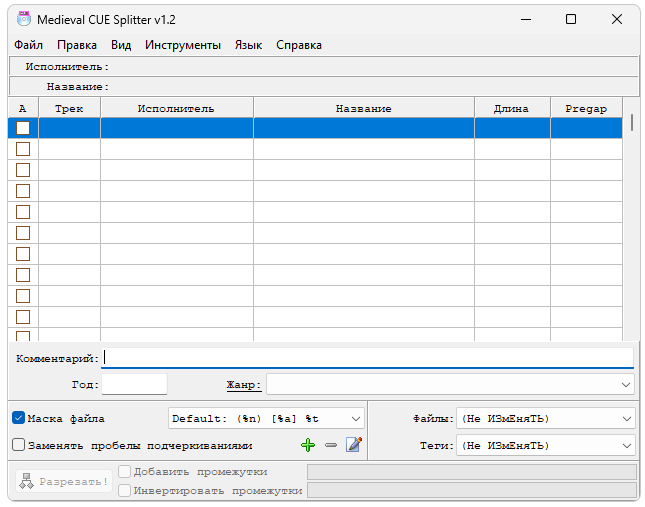Click the Исполнитель album field at top

tap(324, 66)
